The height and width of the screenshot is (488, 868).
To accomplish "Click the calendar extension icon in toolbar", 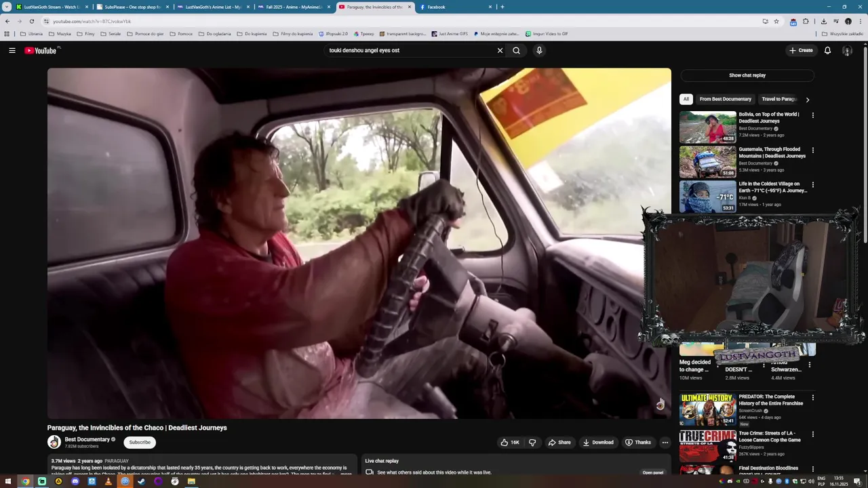I will [x=793, y=21].
